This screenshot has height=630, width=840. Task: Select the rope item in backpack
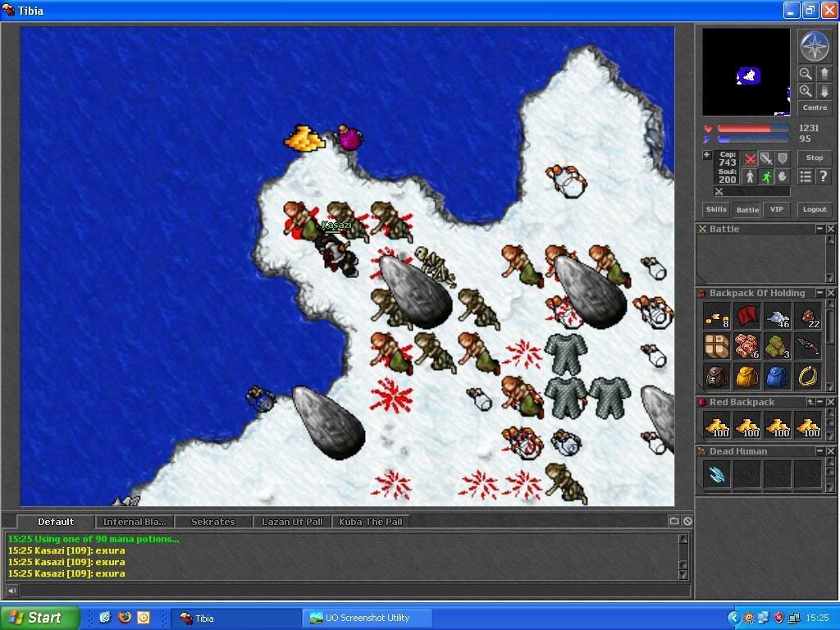[808, 377]
